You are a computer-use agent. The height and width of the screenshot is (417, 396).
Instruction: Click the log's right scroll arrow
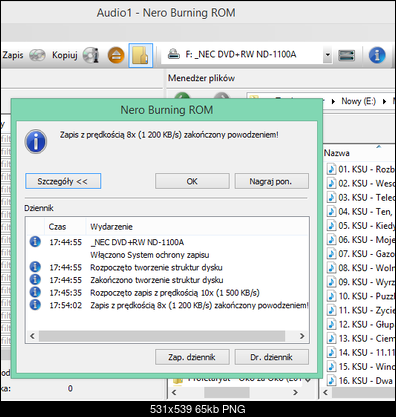[x=302, y=336]
